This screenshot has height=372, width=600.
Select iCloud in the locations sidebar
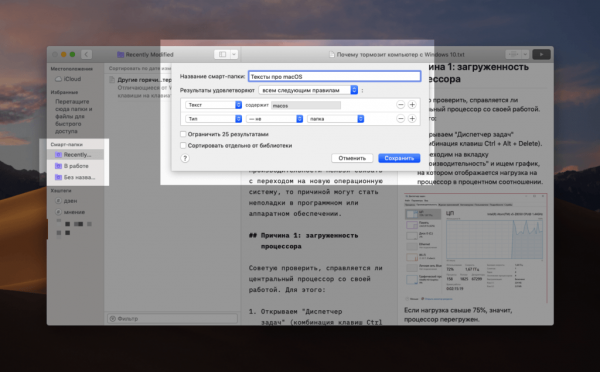[x=68, y=79]
